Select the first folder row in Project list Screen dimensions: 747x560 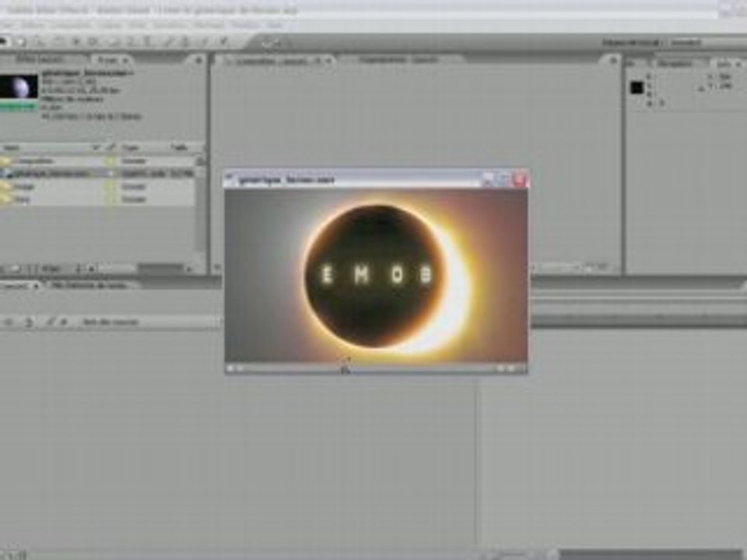tap(98, 162)
